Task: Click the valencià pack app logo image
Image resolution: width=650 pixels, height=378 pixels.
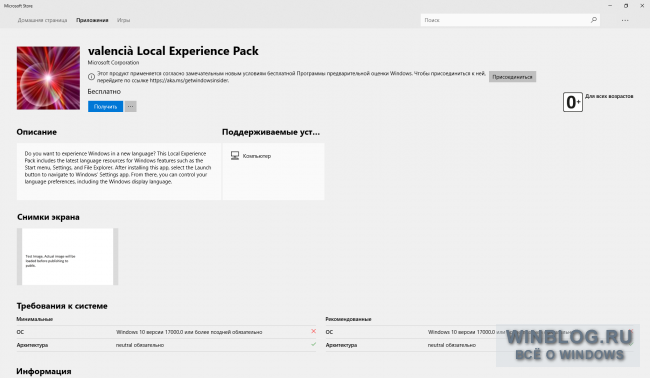Action: tap(49, 78)
